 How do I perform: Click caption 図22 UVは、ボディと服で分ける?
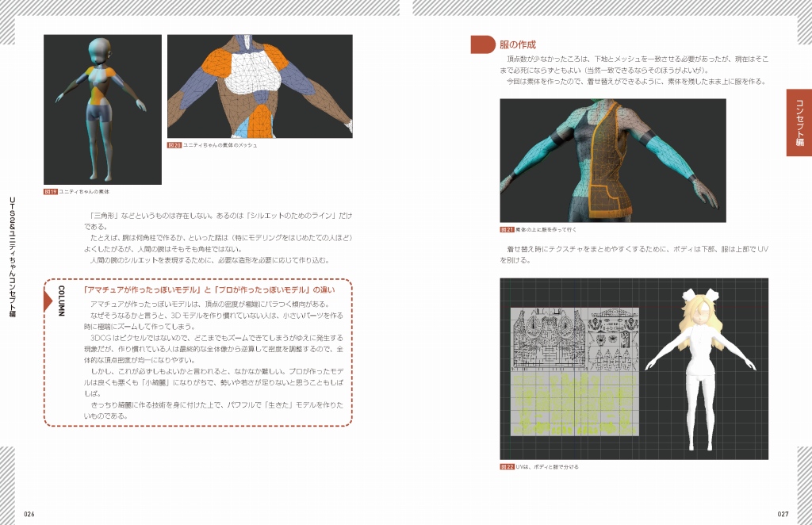click(x=539, y=466)
